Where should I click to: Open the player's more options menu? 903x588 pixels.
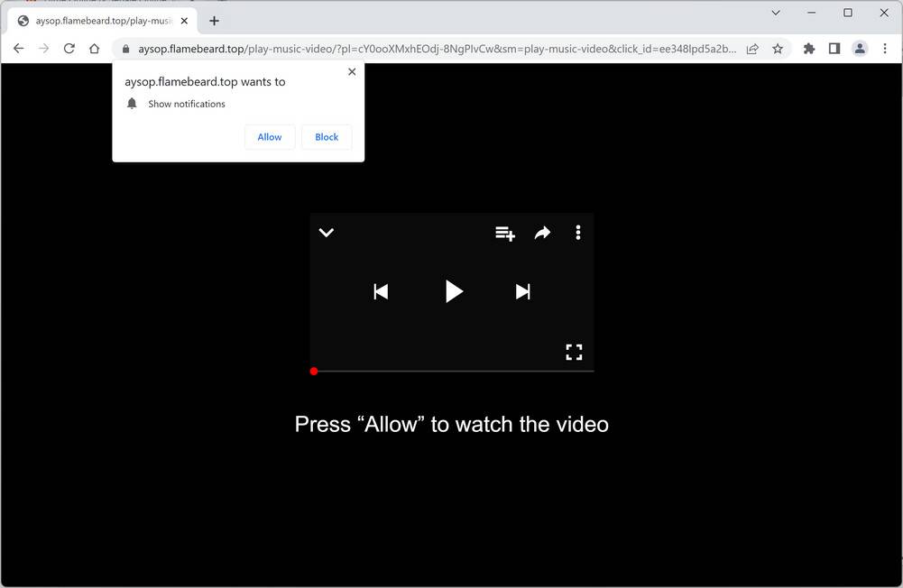click(x=578, y=233)
